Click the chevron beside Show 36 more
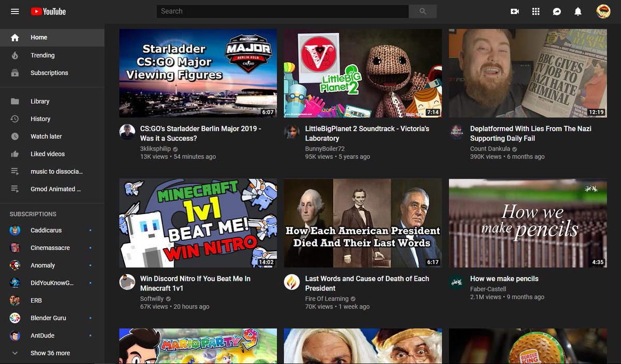Image resolution: width=621 pixels, height=364 pixels. 15,353
